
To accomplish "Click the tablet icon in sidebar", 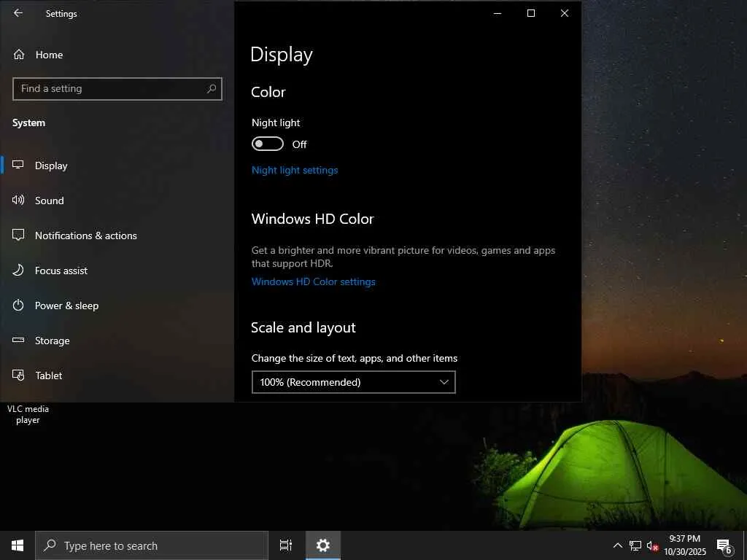I will (x=18, y=376).
